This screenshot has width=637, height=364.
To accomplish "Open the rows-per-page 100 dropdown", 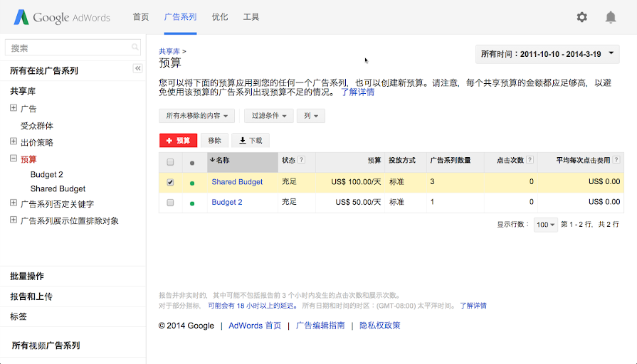I will click(546, 225).
